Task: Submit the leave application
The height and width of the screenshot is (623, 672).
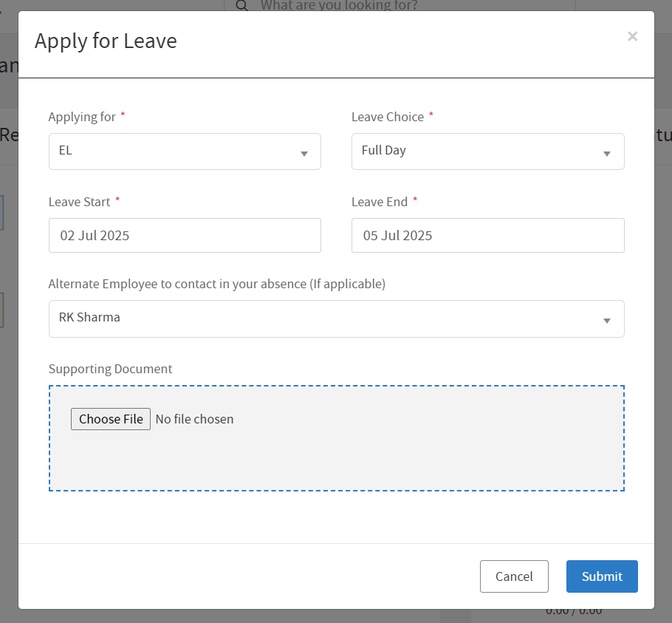Action: [x=602, y=576]
